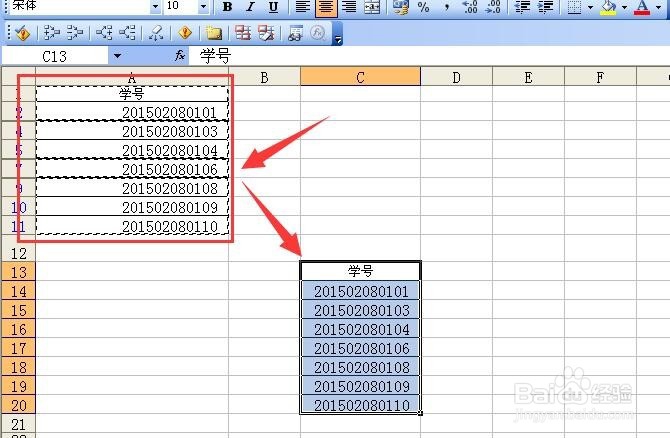
Task: Click the Name Box showing C13
Action: tap(55, 56)
